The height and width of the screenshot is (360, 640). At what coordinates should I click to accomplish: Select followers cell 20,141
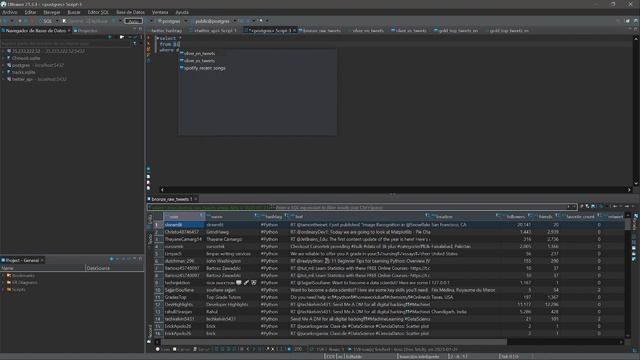pos(516,225)
